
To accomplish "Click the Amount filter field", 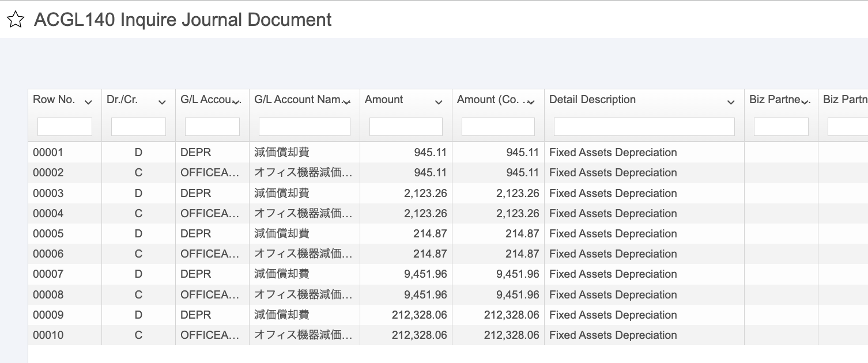I will tap(406, 127).
